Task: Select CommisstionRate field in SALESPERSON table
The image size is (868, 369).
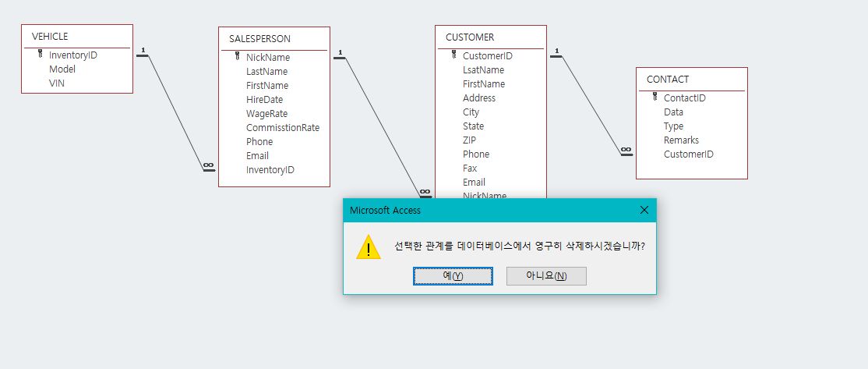Action: point(283,127)
